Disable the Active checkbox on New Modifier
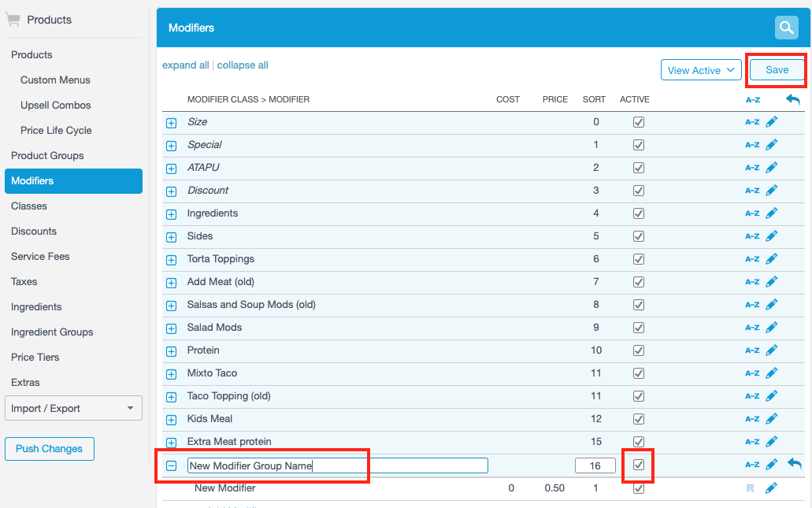This screenshot has width=812, height=508. coord(638,488)
